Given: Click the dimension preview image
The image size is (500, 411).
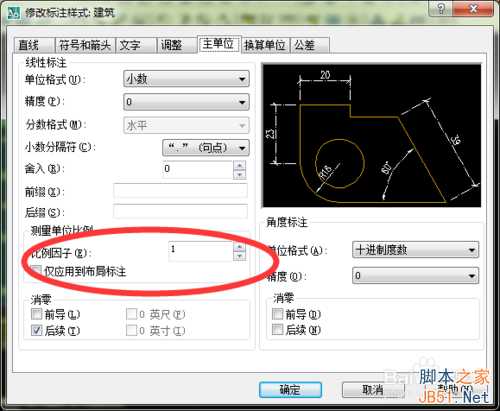Looking at the screenshot, I should coord(372,135).
